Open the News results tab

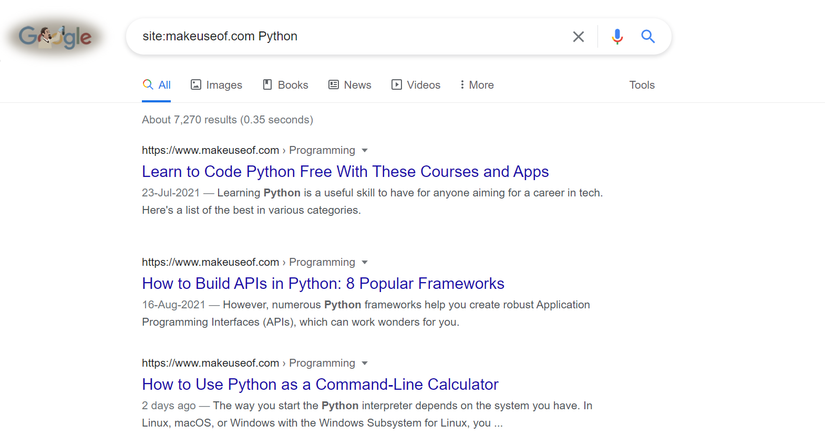[349, 85]
